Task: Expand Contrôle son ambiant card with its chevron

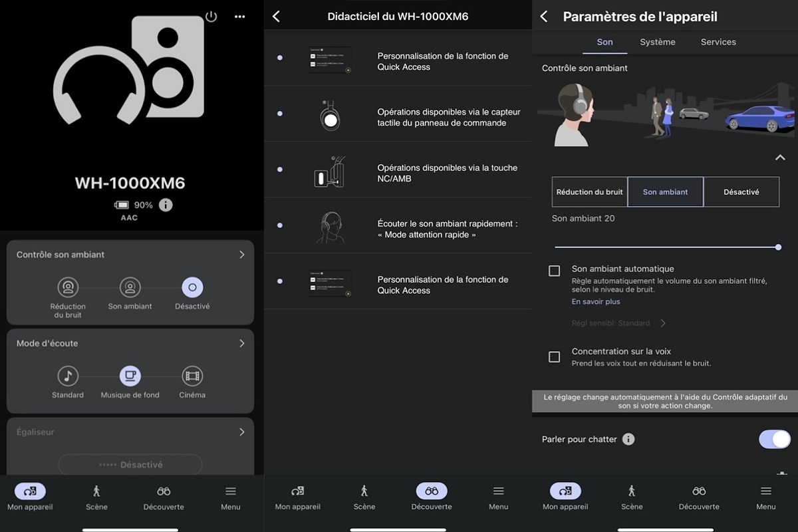Action: tap(242, 255)
